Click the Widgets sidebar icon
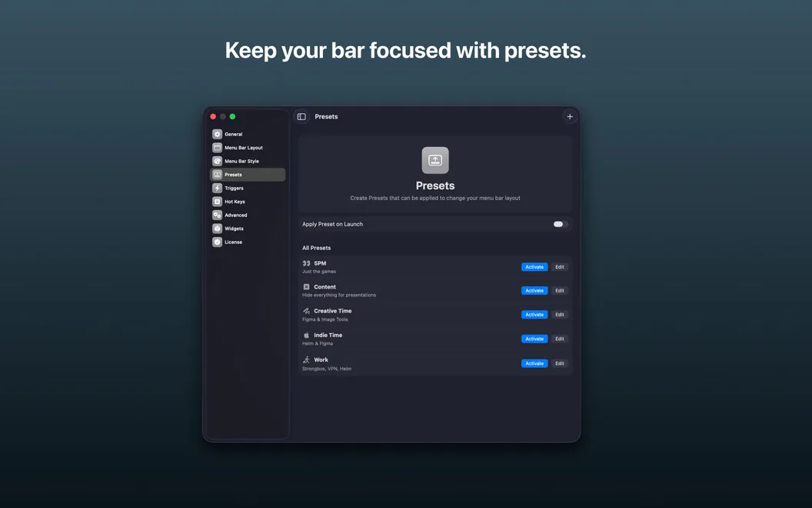The height and width of the screenshot is (508, 812). (218, 229)
